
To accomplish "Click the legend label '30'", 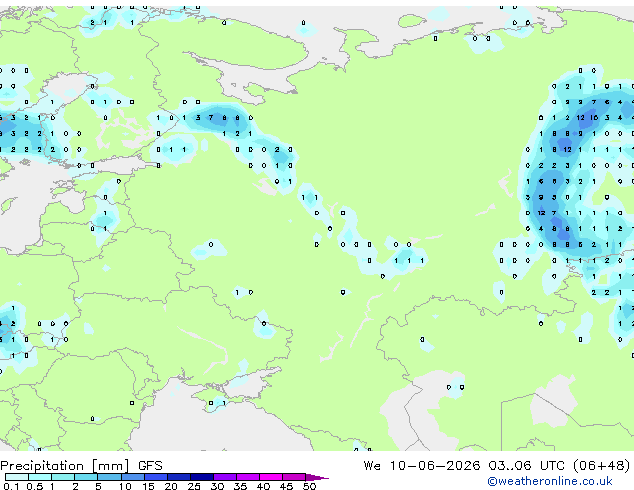I will 217,486.
